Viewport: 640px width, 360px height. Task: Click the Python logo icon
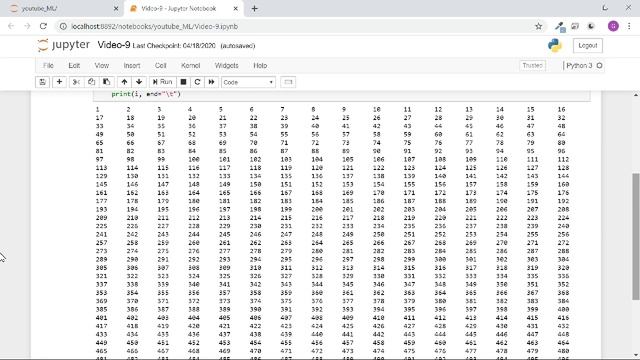(555, 45)
